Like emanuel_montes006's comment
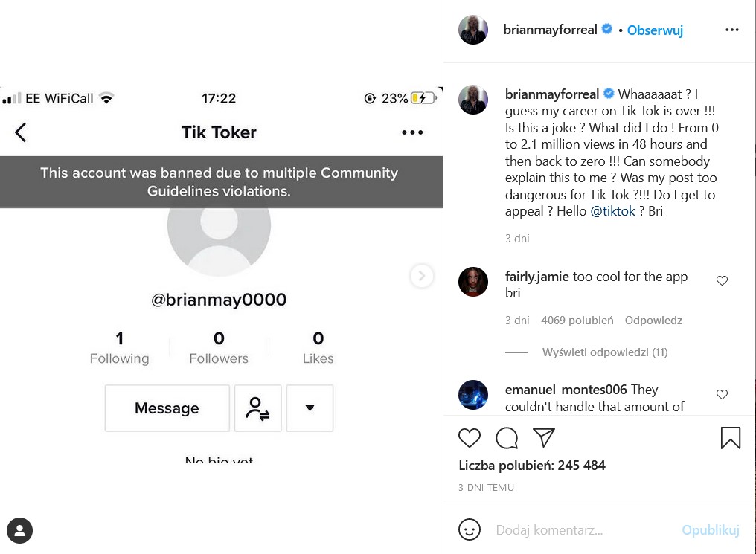 [x=722, y=395]
